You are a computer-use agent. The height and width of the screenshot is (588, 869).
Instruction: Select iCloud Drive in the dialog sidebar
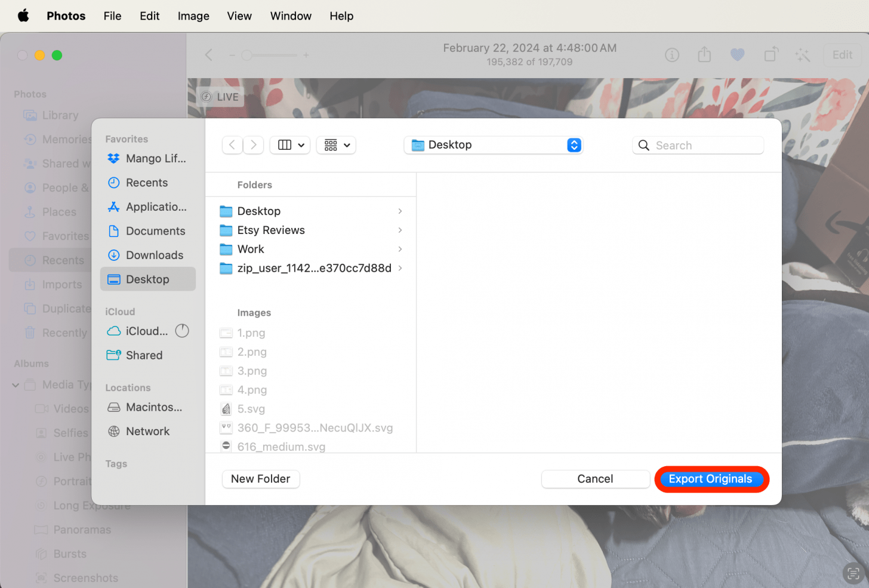pos(138,331)
